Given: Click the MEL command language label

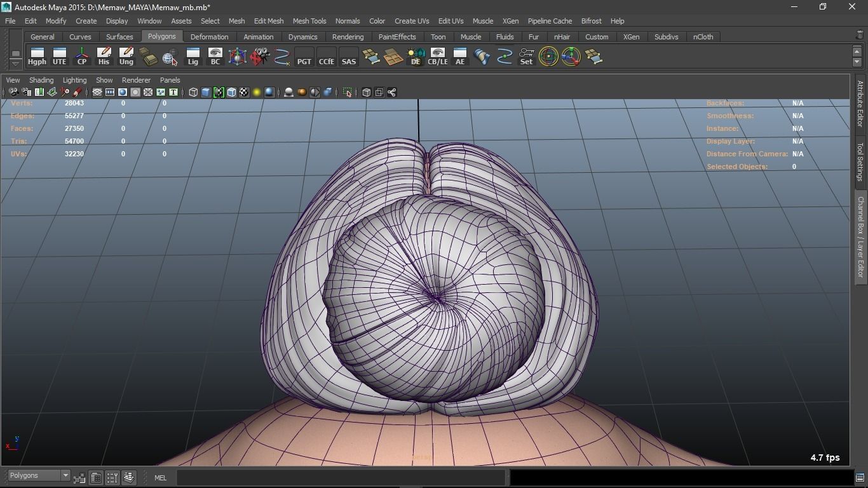Looking at the screenshot, I should click(160, 478).
